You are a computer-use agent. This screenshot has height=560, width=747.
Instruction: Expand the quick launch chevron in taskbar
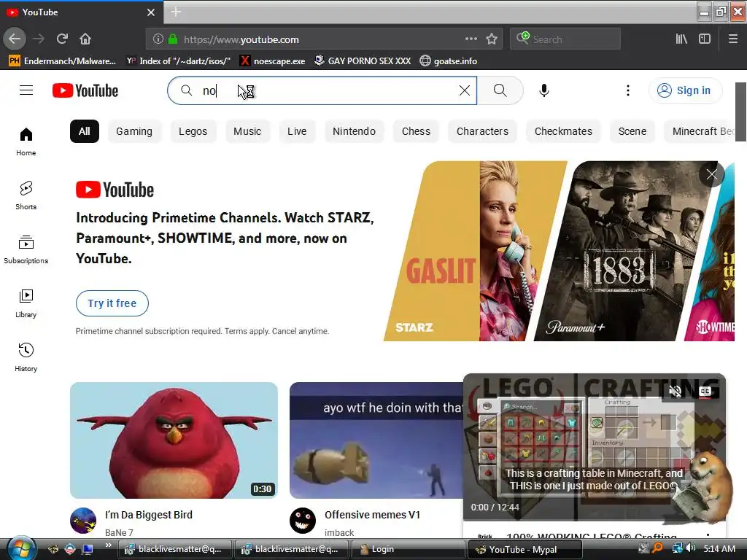[x=109, y=545]
